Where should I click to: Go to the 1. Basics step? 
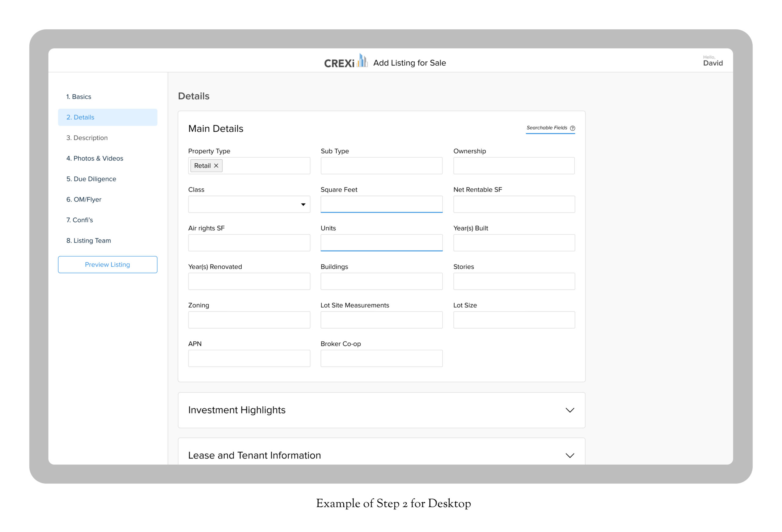[x=79, y=97]
